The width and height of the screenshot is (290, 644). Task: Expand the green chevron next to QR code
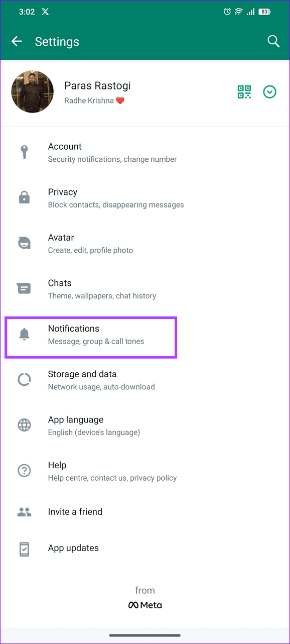269,92
